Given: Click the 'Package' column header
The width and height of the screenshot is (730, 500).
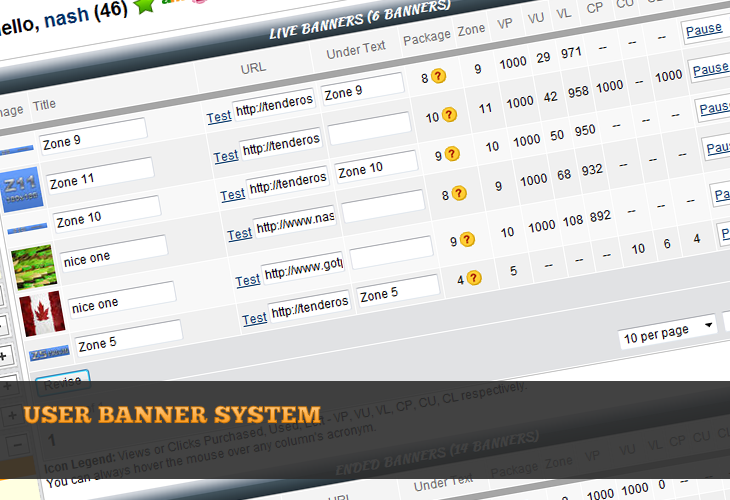Looking at the screenshot, I should click(x=426, y=37).
